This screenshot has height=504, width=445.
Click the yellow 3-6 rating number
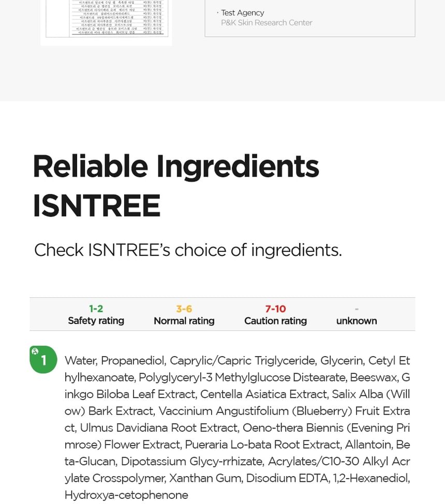pyautogui.click(x=184, y=309)
